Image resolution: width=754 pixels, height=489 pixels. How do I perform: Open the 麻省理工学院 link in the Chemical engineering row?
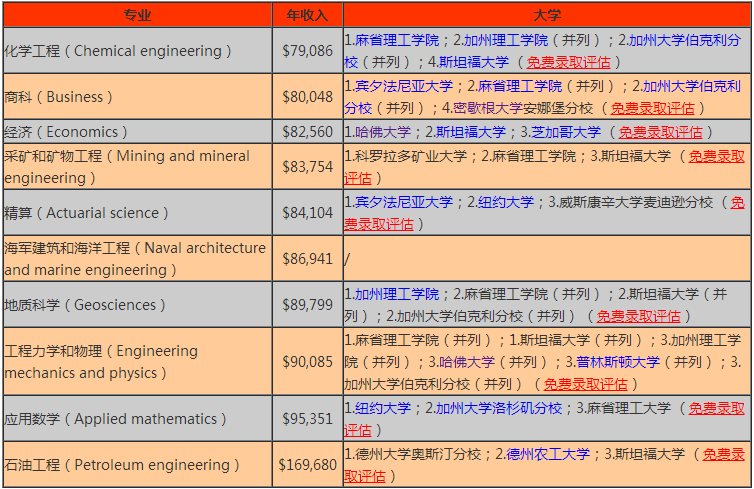[397, 40]
